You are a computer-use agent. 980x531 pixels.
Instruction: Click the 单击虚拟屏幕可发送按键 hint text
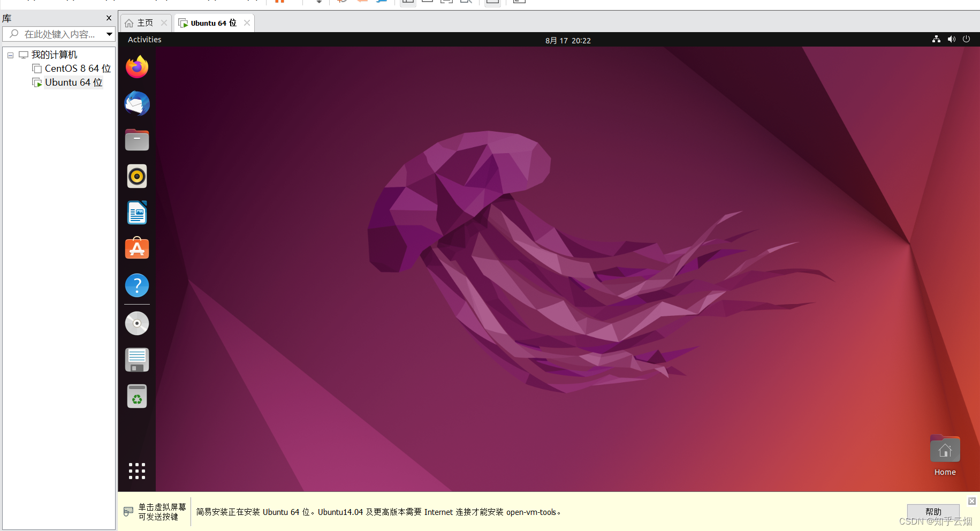(x=162, y=512)
